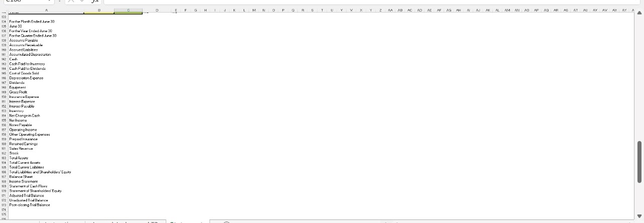Select the 'Gross Profit' cell
Screen dimensions: 644x223
click(x=46, y=92)
